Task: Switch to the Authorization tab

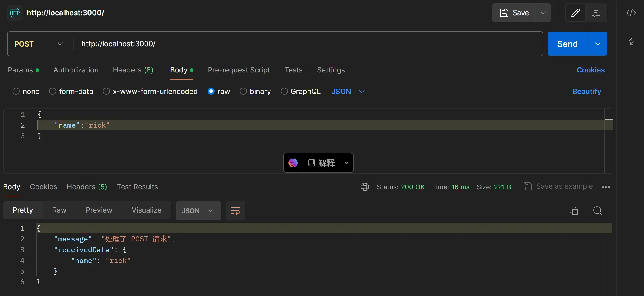Action: tap(76, 70)
